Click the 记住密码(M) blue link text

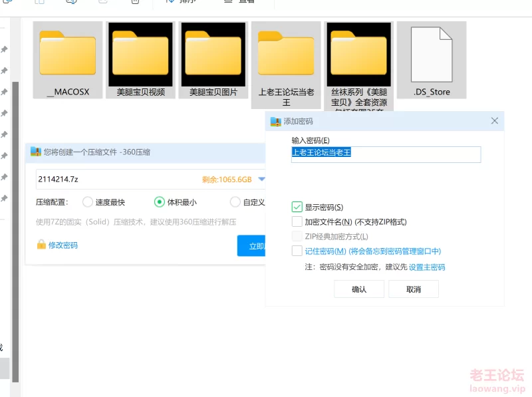coord(373,251)
